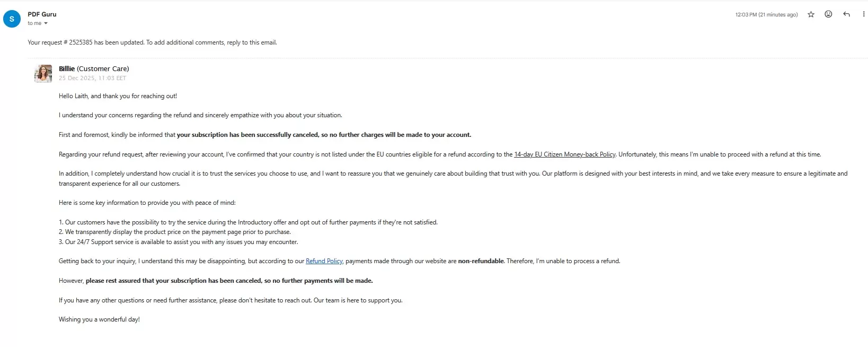
Task: Click the 'Hello Laith' greeting line
Action: pyautogui.click(x=118, y=96)
